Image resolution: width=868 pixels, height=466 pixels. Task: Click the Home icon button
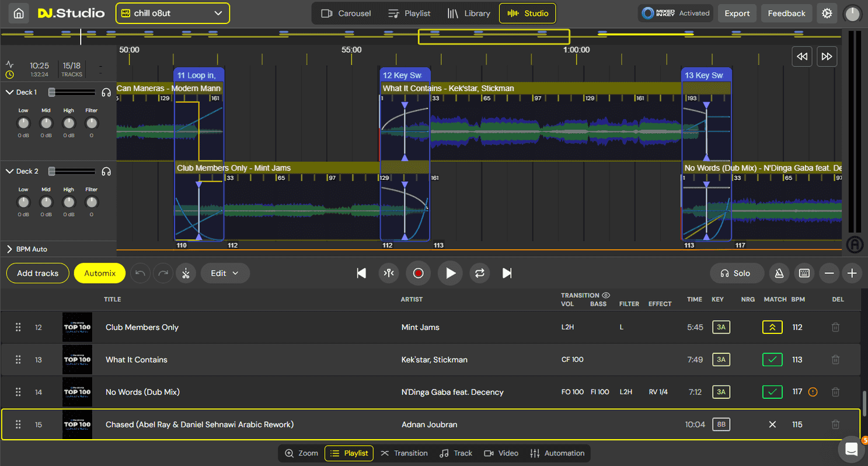[x=19, y=13]
